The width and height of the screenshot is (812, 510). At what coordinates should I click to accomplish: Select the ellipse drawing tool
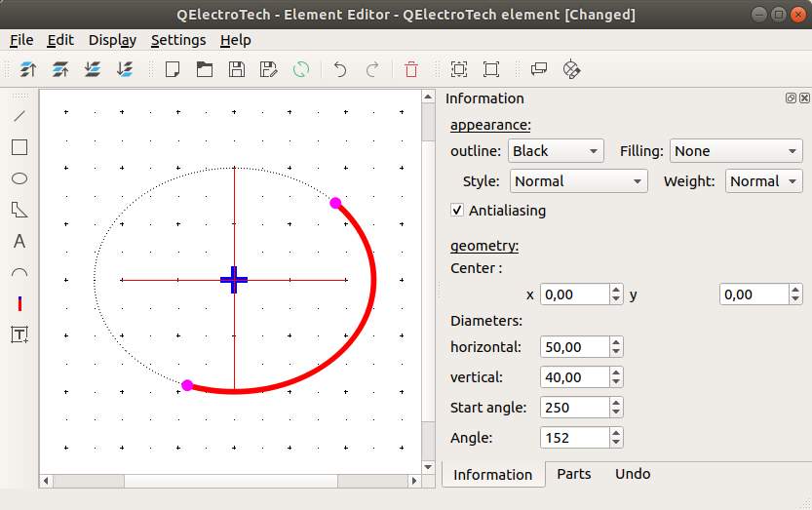(x=19, y=178)
